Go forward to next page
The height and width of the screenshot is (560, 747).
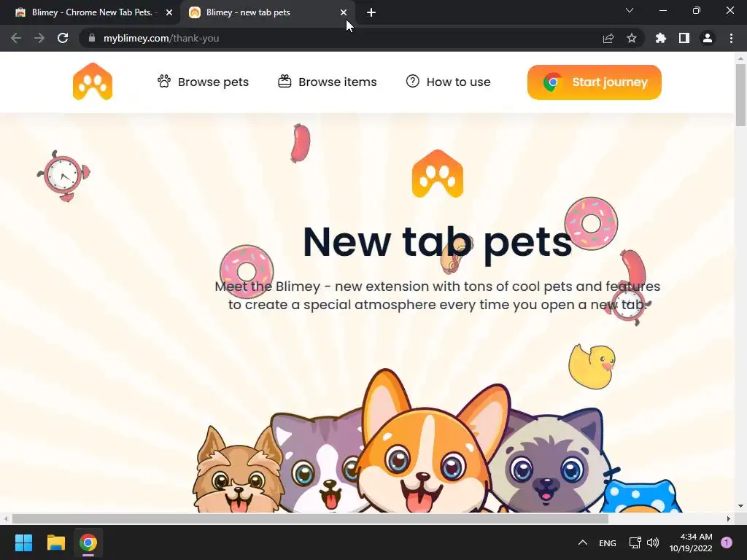(39, 38)
